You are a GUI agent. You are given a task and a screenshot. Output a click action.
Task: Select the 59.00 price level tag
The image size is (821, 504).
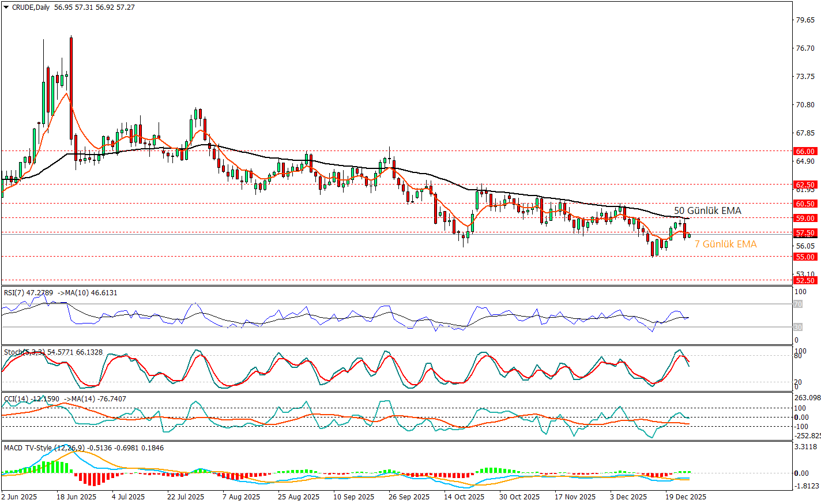805,218
